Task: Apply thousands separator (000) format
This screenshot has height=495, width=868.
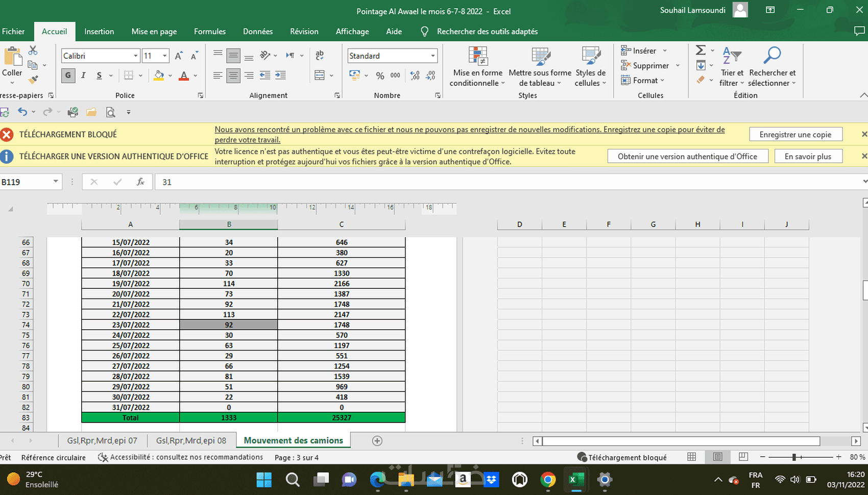Action: pos(395,76)
